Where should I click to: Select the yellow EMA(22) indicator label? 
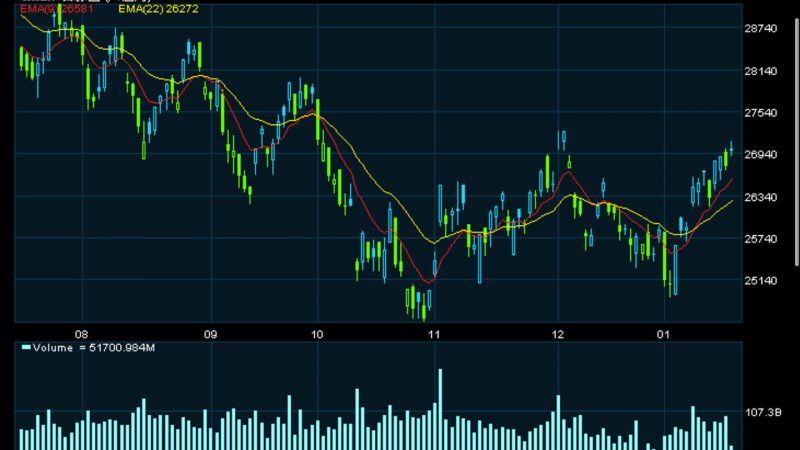tap(149, 9)
